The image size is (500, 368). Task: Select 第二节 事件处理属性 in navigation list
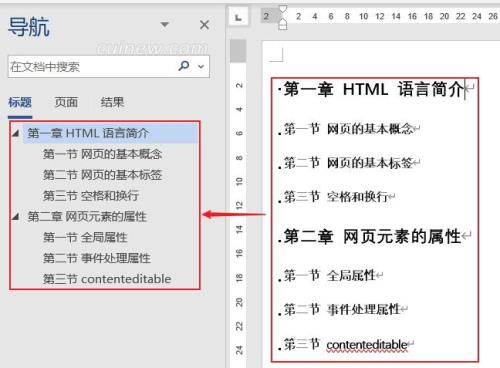(97, 258)
